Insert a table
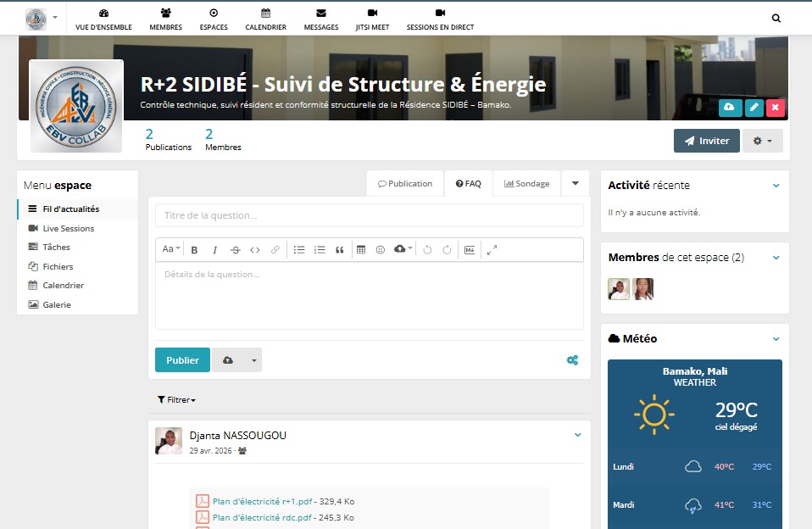Viewport: 812px width, 529px height. click(361, 250)
